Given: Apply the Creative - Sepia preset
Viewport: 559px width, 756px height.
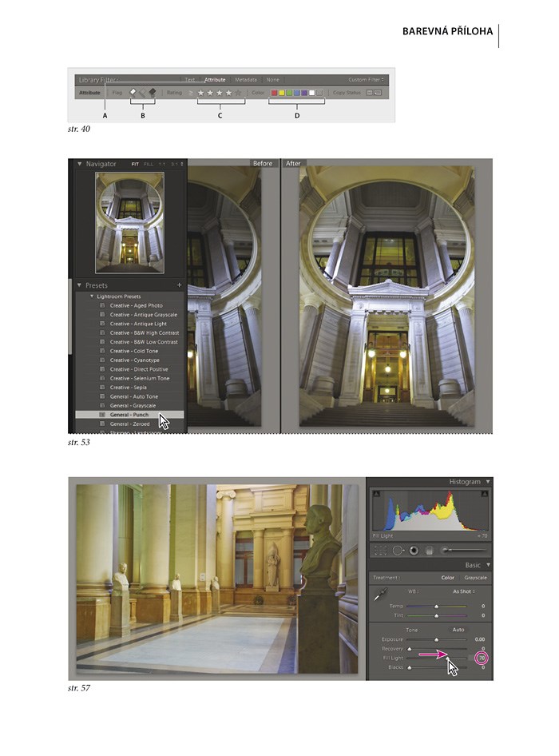Looking at the screenshot, I should 128,388.
